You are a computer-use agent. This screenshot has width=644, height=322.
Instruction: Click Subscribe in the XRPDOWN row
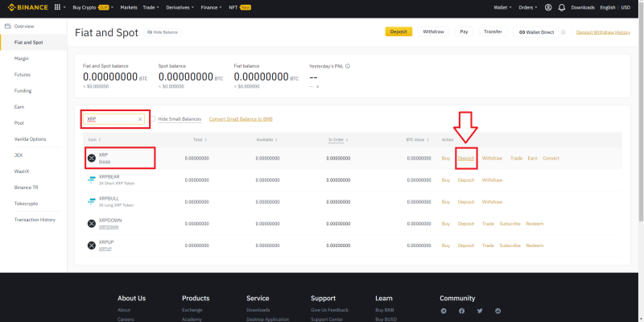coord(510,224)
